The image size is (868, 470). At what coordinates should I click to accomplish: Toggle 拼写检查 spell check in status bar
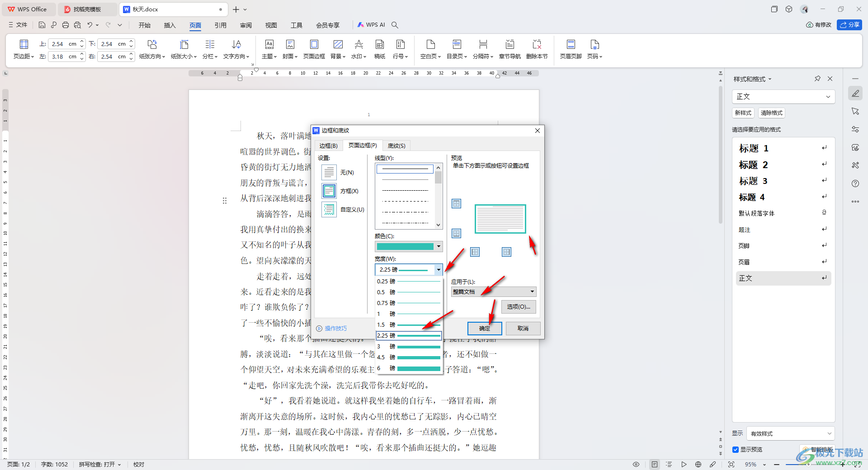[x=100, y=464]
